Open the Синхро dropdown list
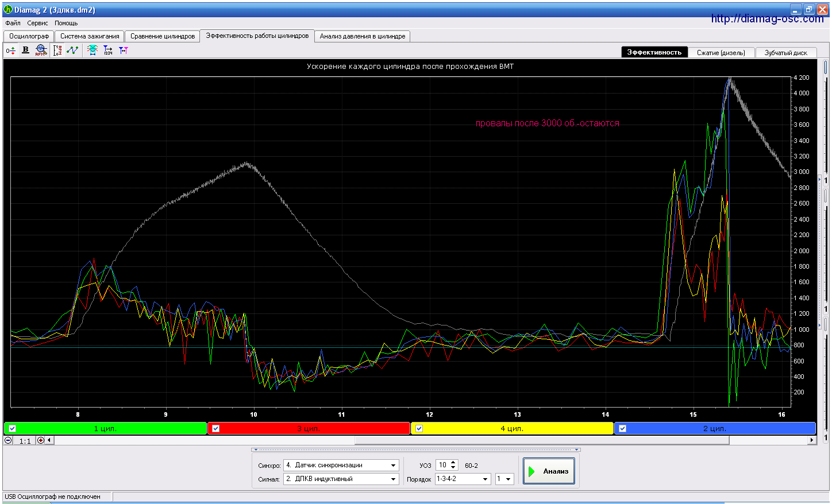This screenshot has width=832, height=504. [394, 466]
